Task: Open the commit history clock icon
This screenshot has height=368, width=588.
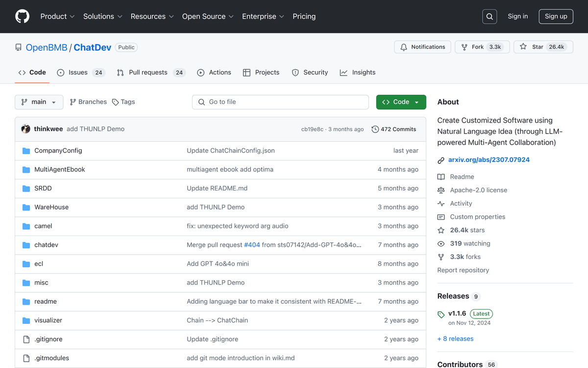Action: (x=375, y=130)
